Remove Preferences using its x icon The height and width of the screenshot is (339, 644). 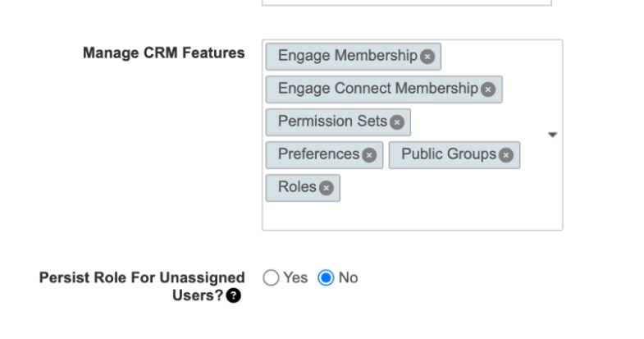coord(369,155)
